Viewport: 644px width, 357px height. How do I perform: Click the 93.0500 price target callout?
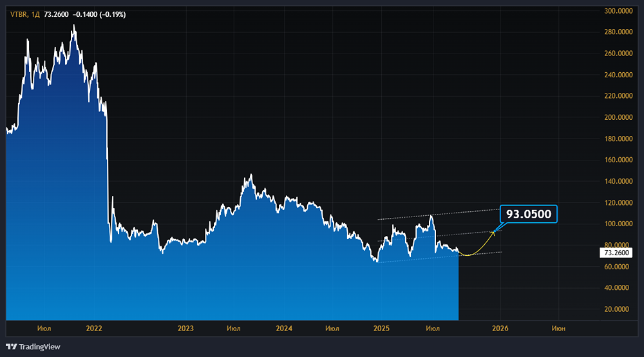[528, 214]
